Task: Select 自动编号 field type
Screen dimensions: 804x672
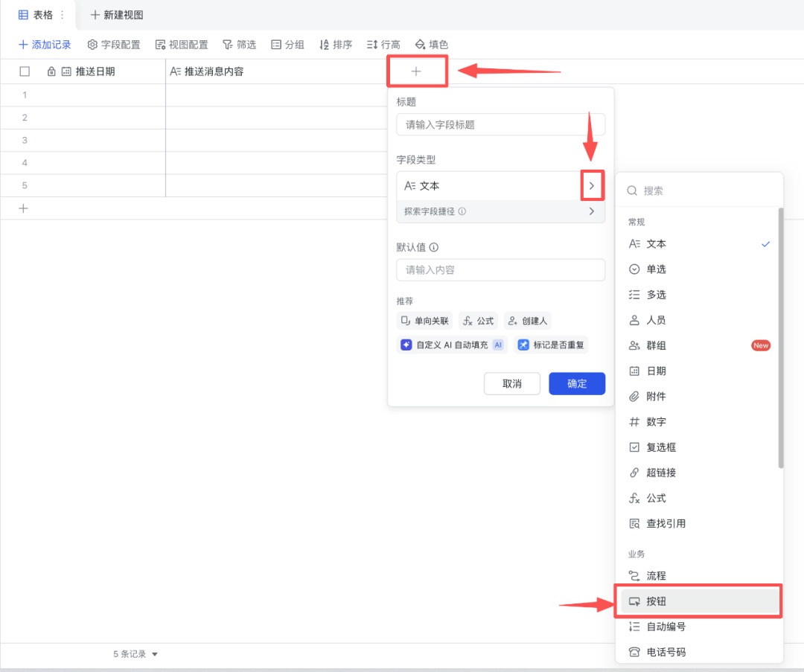Action: pos(699,627)
